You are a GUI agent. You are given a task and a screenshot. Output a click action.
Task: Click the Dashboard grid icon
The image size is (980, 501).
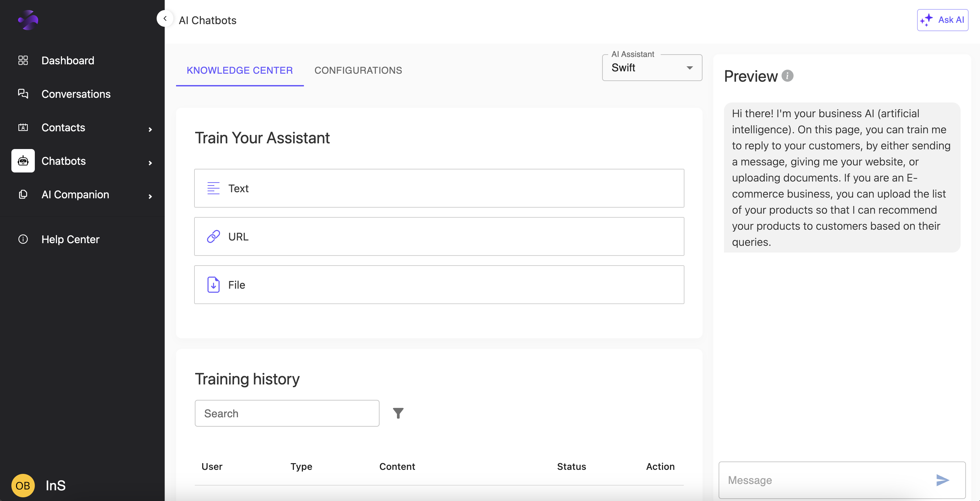pyautogui.click(x=23, y=60)
